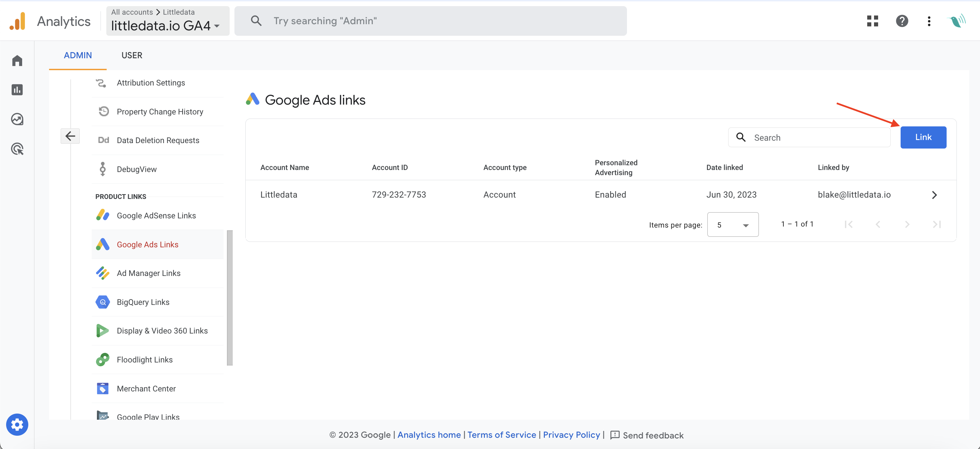Click the Google AdSense Links icon
The height and width of the screenshot is (449, 980).
(103, 215)
